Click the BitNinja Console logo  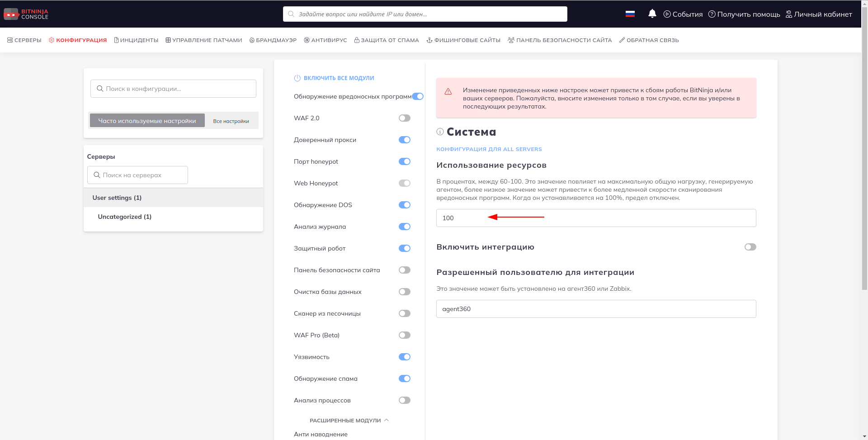[x=26, y=14]
